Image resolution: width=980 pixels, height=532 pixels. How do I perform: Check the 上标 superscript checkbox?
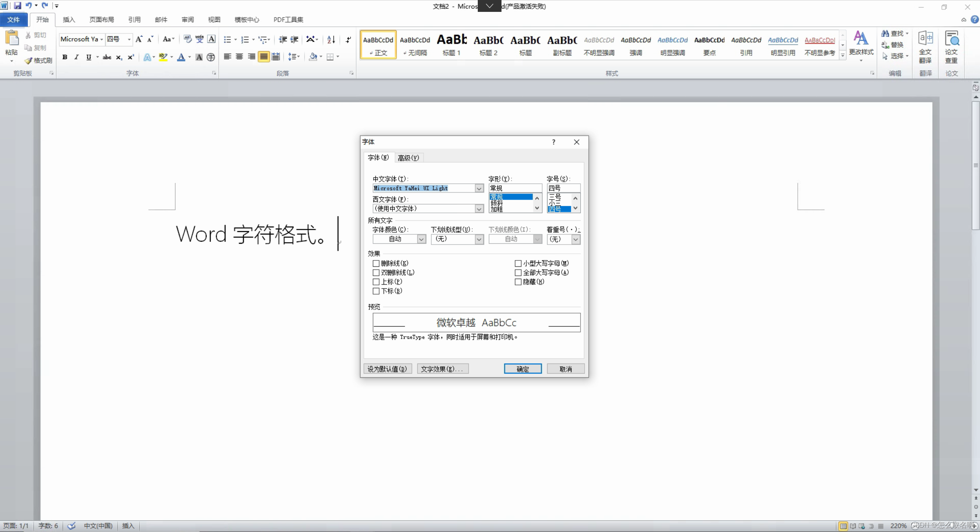376,282
